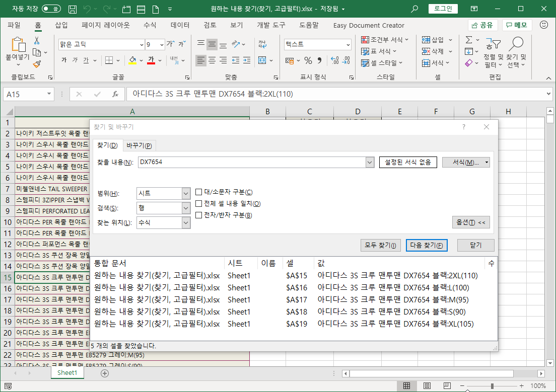Click the center horizontal alignment icon
Image resolution: width=556 pixels, height=392 pixels.
(212, 60)
